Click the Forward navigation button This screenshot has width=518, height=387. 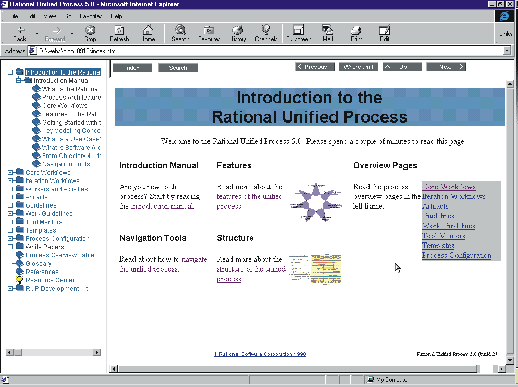click(55, 33)
